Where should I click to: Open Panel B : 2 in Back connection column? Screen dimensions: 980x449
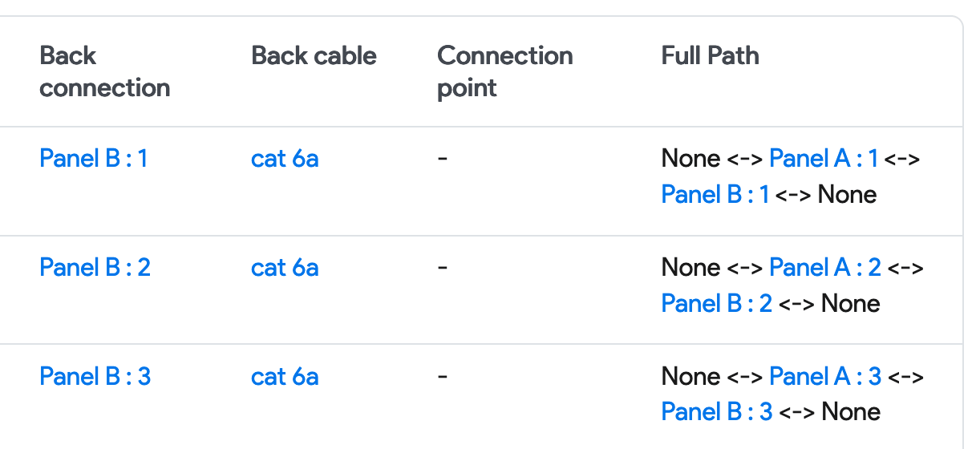coord(95,267)
